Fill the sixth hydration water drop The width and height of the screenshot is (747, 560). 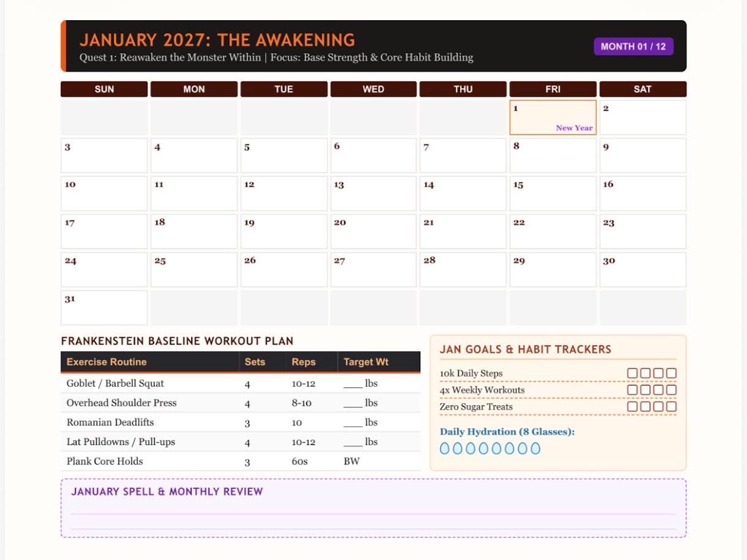(x=509, y=449)
